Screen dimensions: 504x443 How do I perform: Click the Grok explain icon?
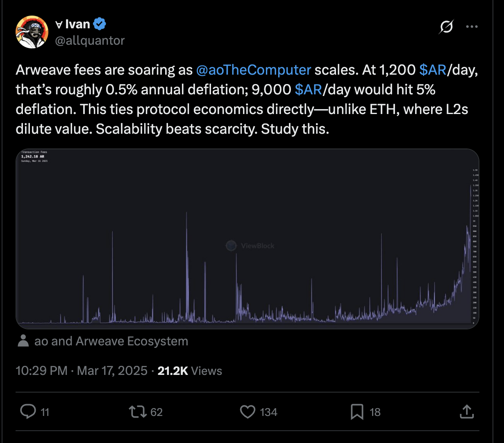[446, 27]
